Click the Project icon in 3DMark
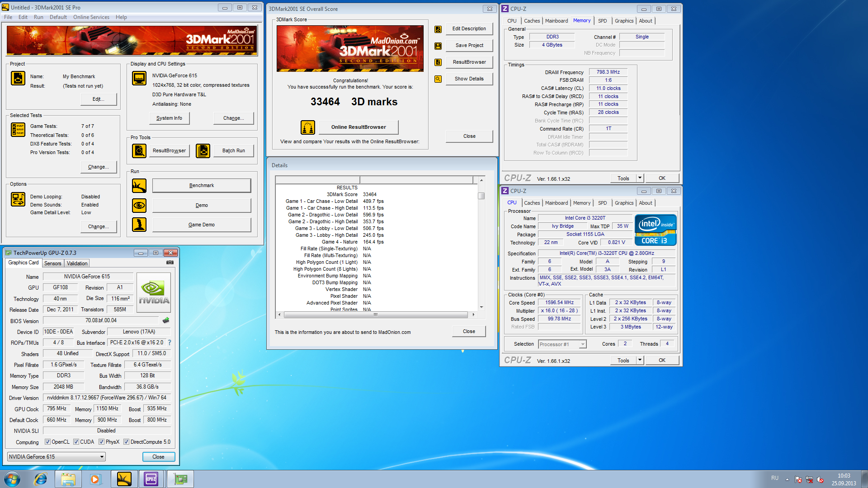This screenshot has height=488, width=868. point(18,78)
